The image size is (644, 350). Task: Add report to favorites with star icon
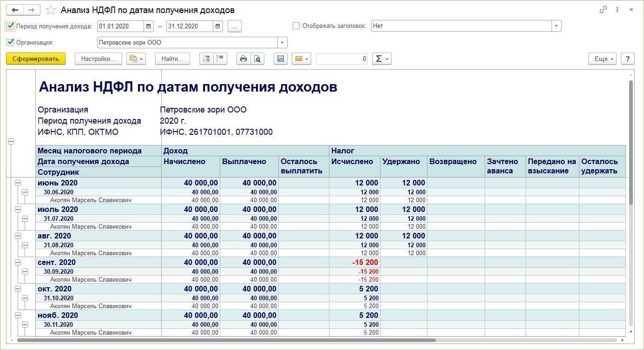tap(51, 10)
